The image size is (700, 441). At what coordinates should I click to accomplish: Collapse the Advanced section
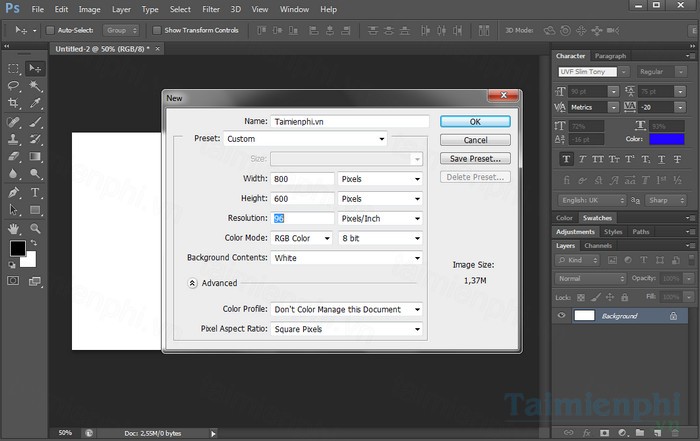pyautogui.click(x=192, y=283)
